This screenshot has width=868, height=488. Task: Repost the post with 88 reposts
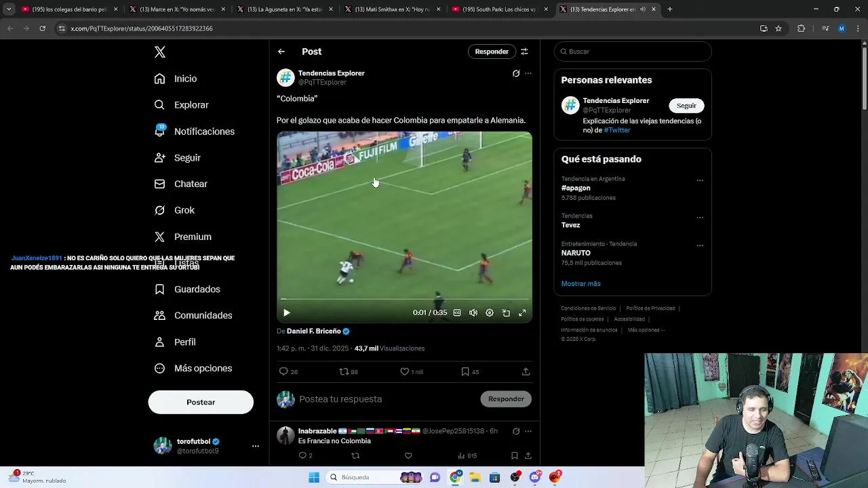(x=349, y=371)
